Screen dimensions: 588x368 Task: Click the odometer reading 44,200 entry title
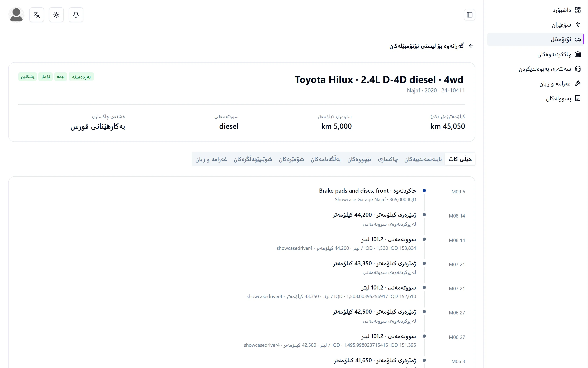pyautogui.click(x=374, y=215)
